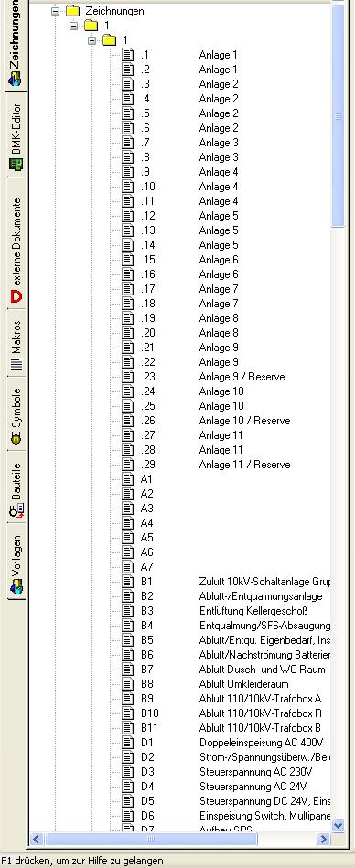Open the Symbole side tab
Screen dimensions: 355x868
pyautogui.click(x=16, y=414)
